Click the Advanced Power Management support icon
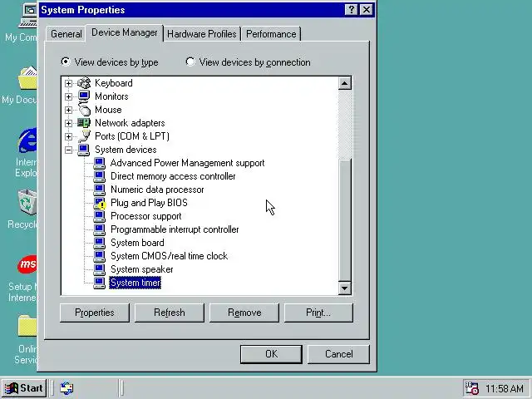Viewport: 532px width, 399px height. click(100, 163)
